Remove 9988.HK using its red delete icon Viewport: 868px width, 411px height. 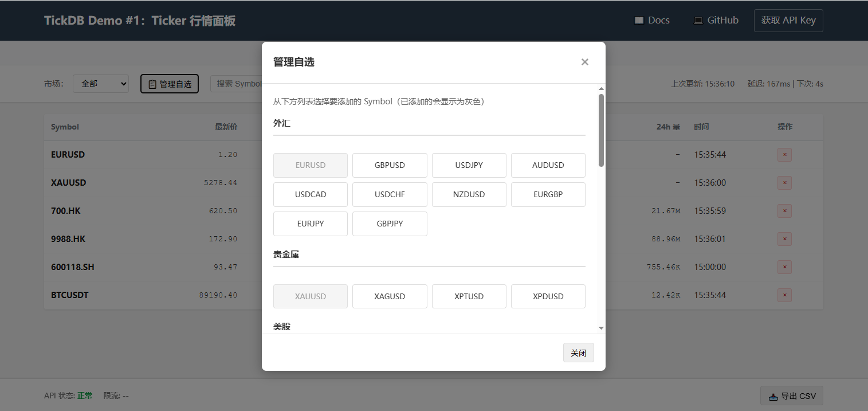coord(784,238)
